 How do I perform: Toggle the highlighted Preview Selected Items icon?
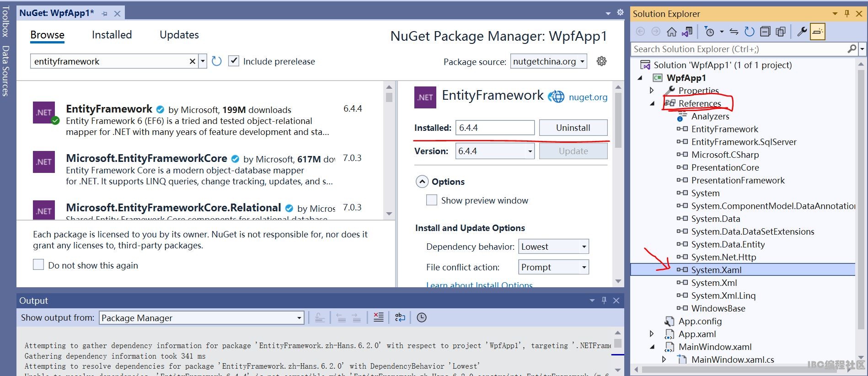point(818,32)
